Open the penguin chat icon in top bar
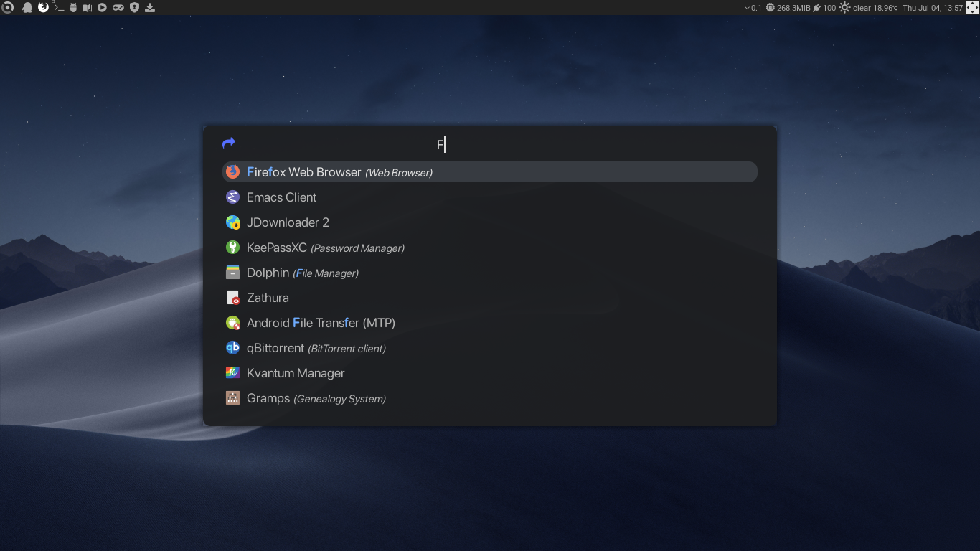Image resolution: width=980 pixels, height=551 pixels. [27, 8]
